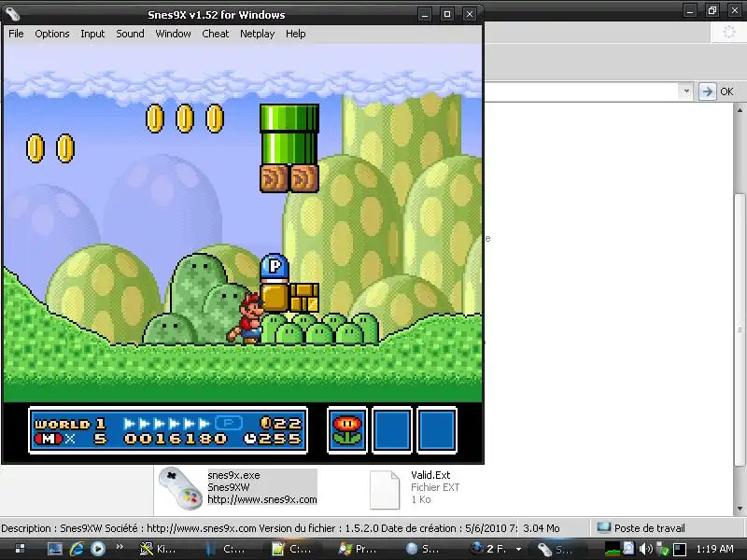
Task: Click the blue P-switch in the game
Action: point(275,268)
